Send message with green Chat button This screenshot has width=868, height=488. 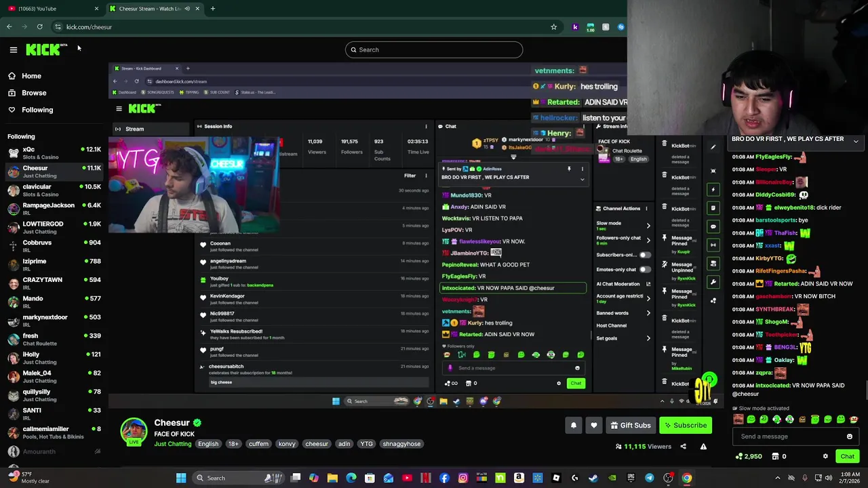click(847, 456)
